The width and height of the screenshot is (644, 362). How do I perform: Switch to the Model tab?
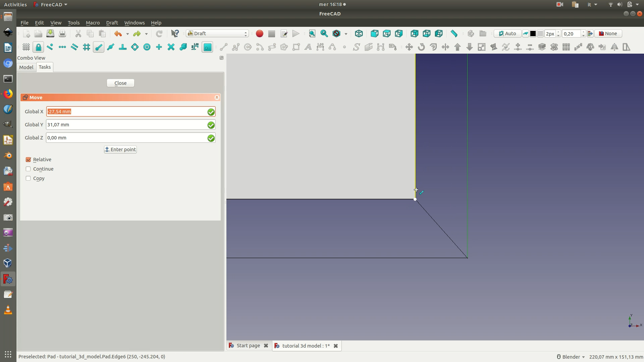pyautogui.click(x=26, y=67)
